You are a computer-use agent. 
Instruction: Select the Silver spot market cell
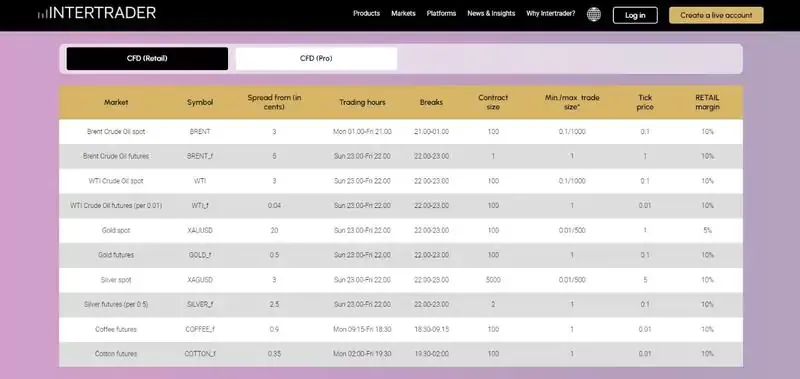(116, 280)
